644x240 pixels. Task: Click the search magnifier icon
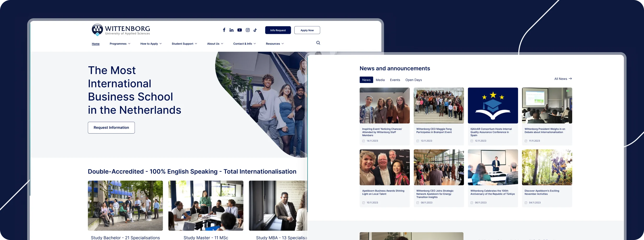(318, 43)
